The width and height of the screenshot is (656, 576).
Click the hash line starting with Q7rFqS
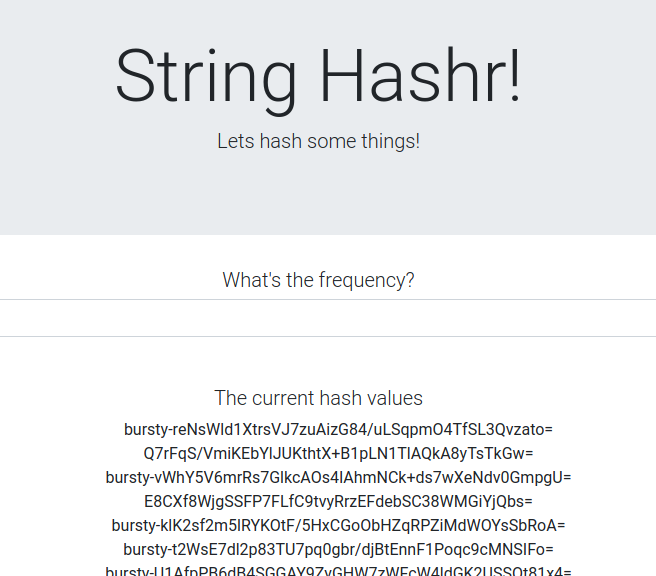click(338, 454)
